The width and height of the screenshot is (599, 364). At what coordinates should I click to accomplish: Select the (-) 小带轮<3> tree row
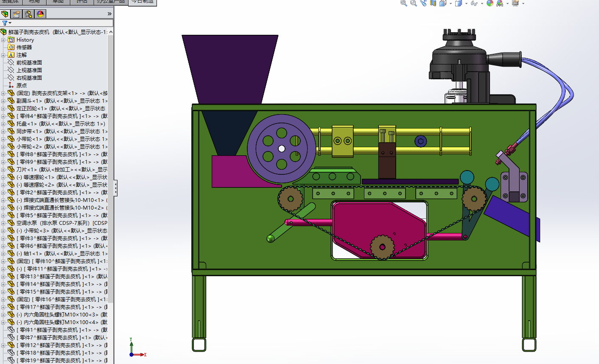pos(57,230)
